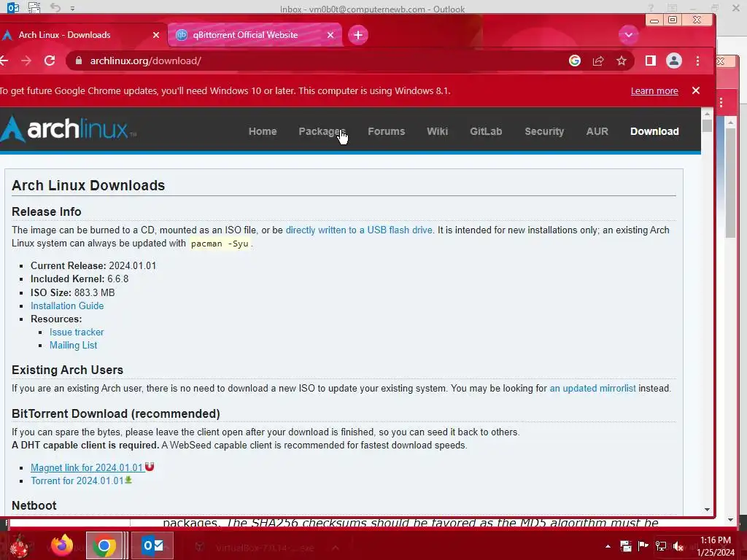Image resolution: width=747 pixels, height=560 pixels.
Task: Click the Action Center flag icon
Action: (643, 546)
